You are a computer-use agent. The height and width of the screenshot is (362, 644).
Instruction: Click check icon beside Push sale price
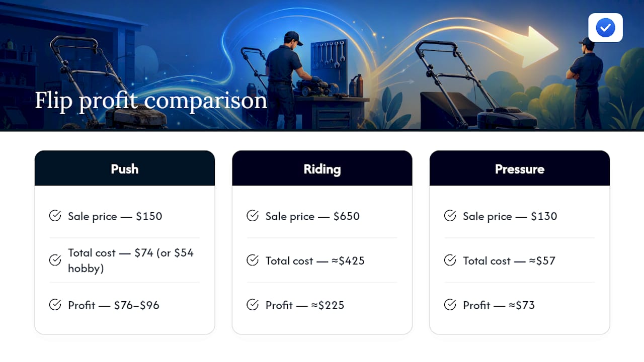click(x=55, y=216)
